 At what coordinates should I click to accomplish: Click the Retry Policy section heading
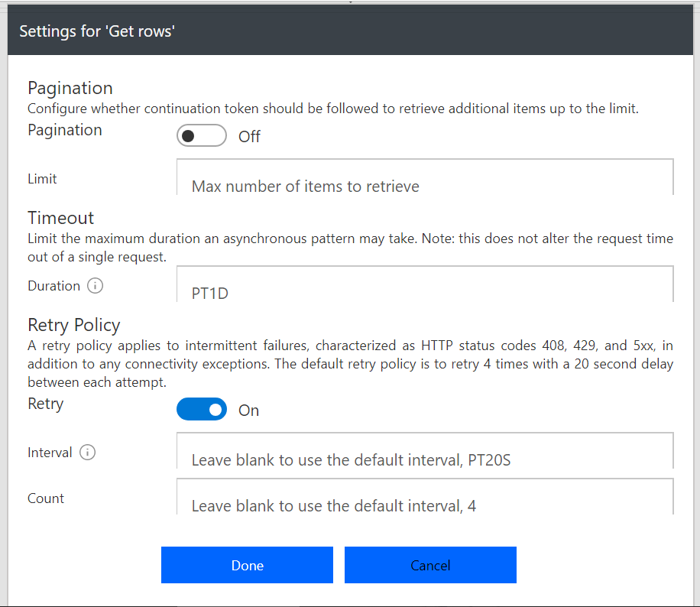tap(74, 325)
